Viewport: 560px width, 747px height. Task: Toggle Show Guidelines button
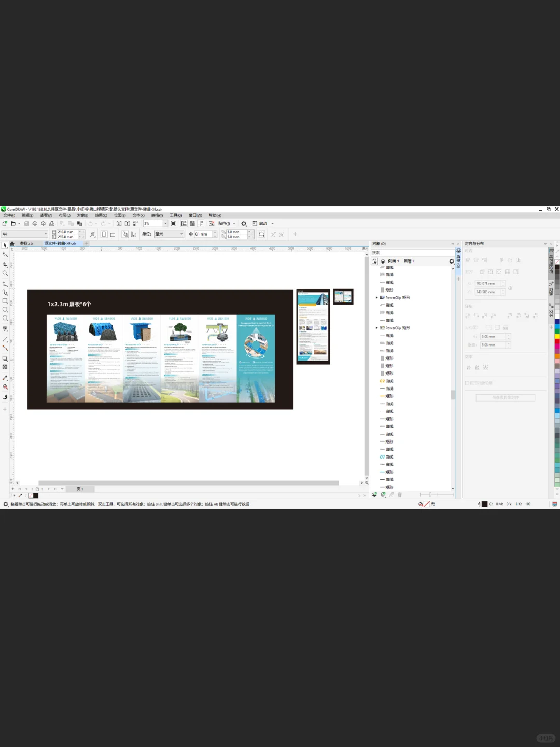point(201,224)
